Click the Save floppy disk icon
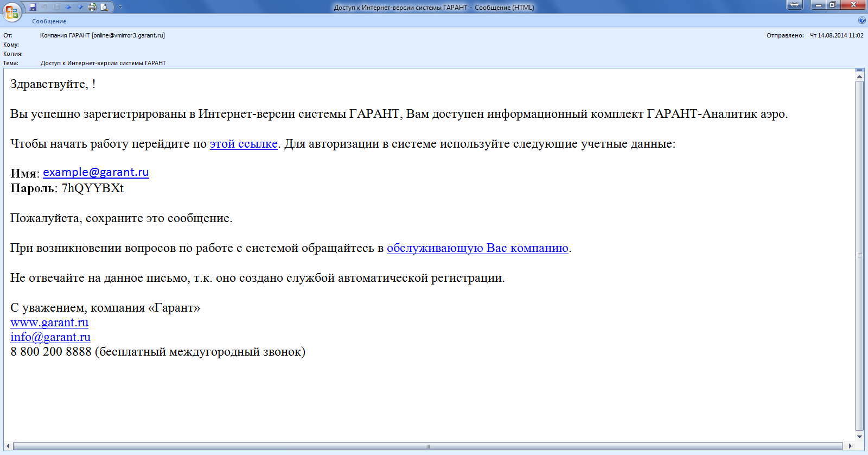Image resolution: width=868 pixels, height=455 pixels. pos(33,7)
